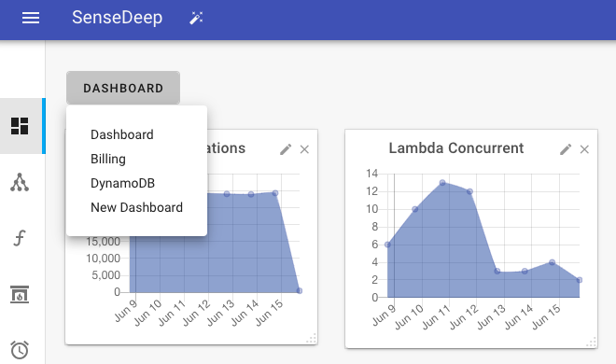Select Dashboard from the menu
This screenshot has height=364, width=616.
point(122,134)
